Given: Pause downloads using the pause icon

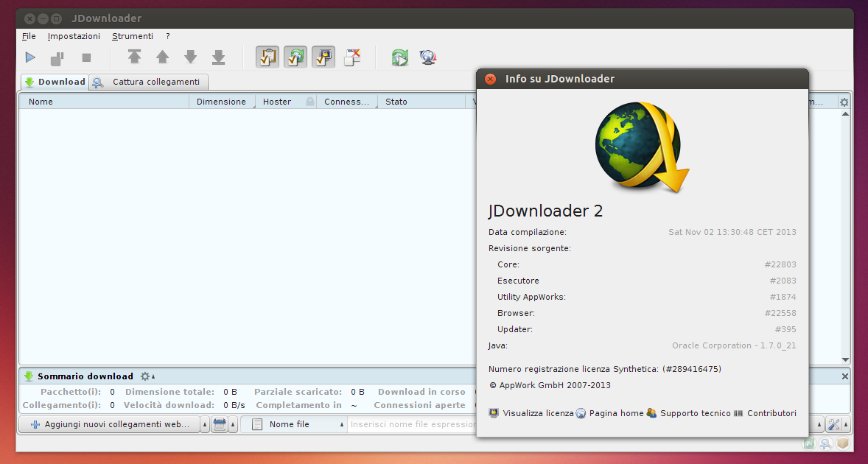Looking at the screenshot, I should point(57,57).
